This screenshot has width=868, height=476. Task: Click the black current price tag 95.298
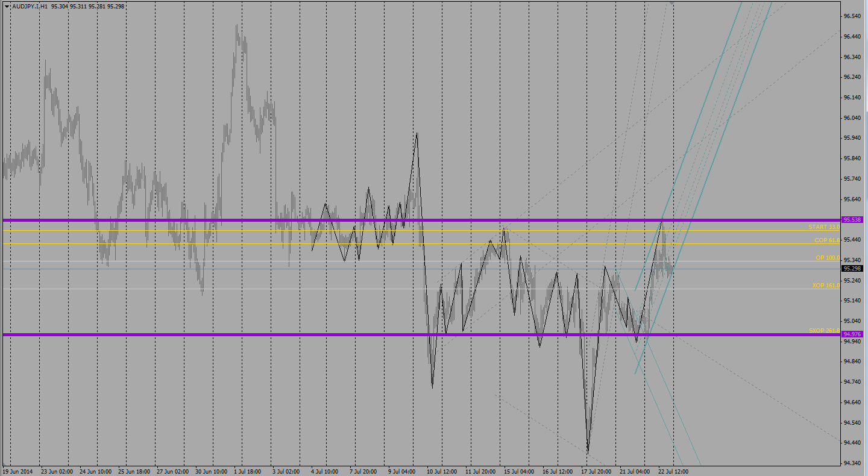tap(852, 269)
